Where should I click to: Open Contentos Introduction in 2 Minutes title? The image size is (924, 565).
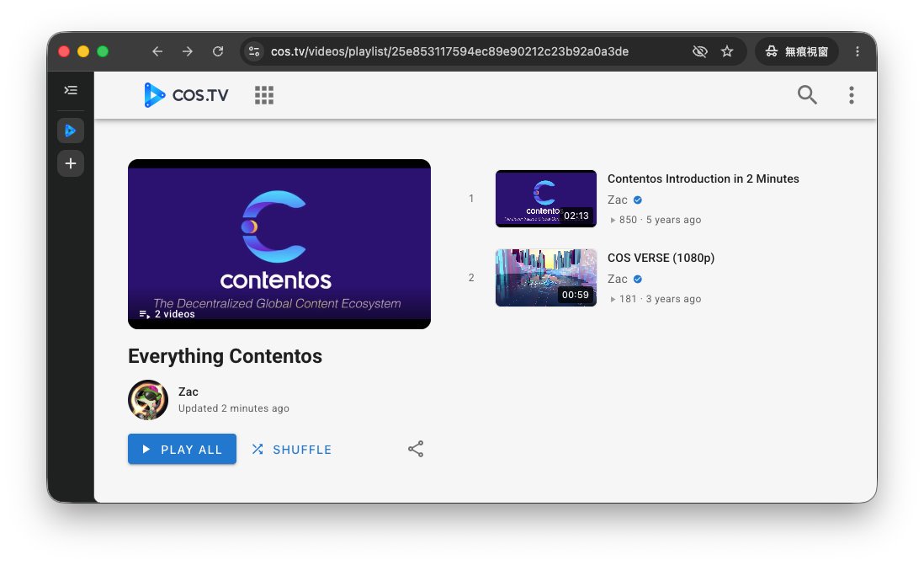pyautogui.click(x=703, y=179)
